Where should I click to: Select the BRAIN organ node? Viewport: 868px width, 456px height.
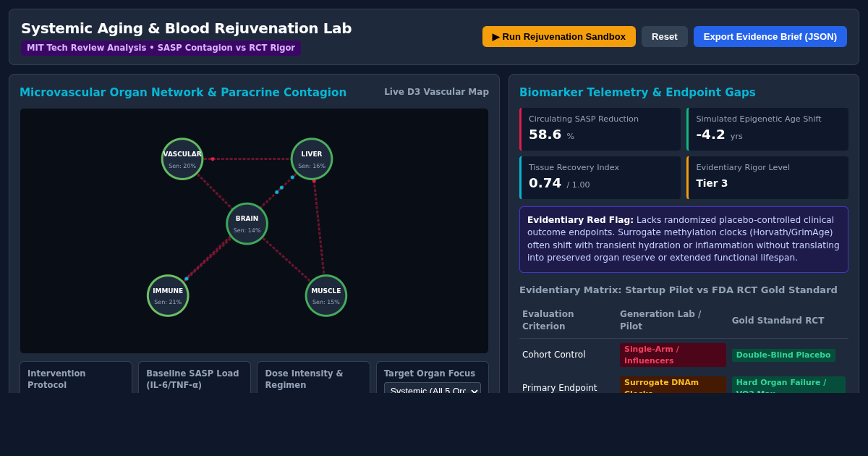coord(247,224)
